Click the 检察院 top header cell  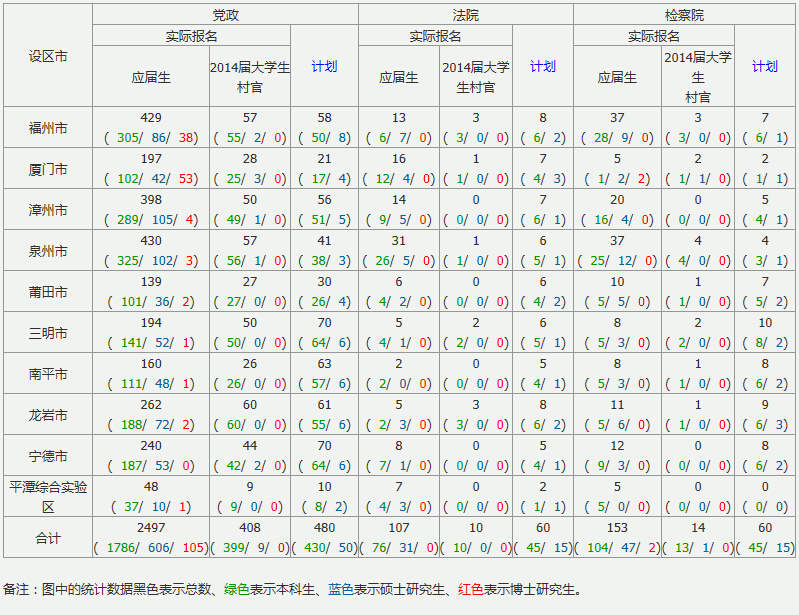point(684,15)
